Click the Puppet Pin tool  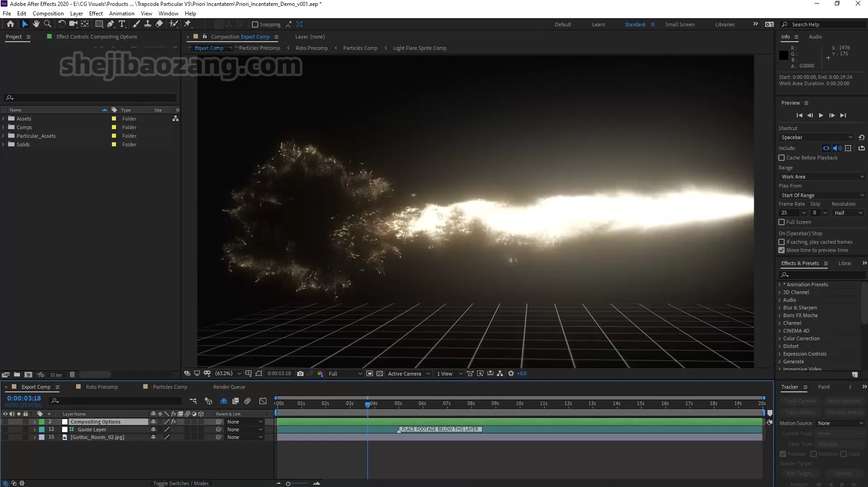coord(188,24)
